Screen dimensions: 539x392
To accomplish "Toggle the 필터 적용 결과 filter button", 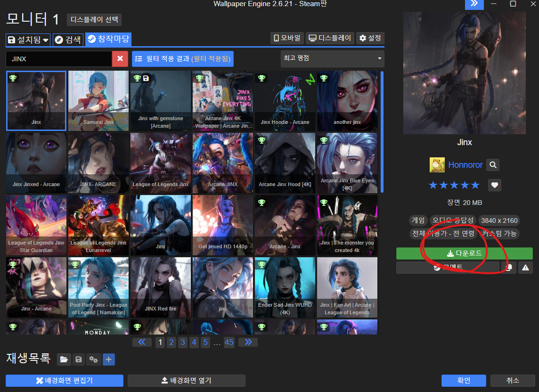I will coord(183,59).
